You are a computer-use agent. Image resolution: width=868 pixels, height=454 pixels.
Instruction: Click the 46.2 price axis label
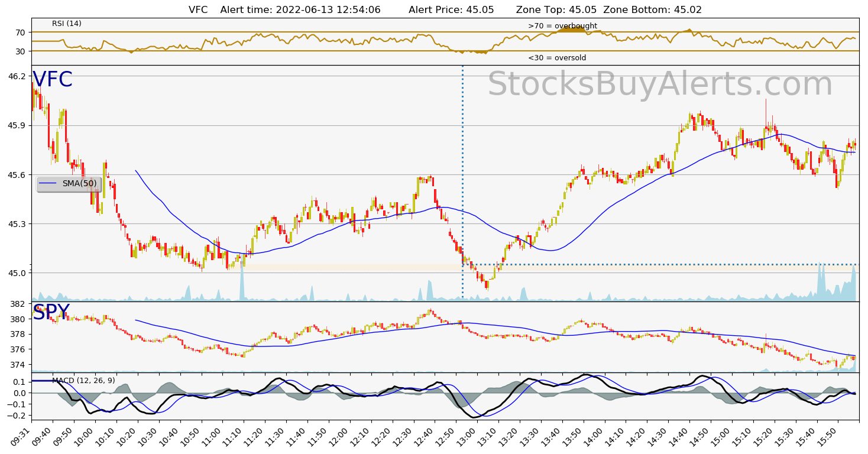point(18,76)
